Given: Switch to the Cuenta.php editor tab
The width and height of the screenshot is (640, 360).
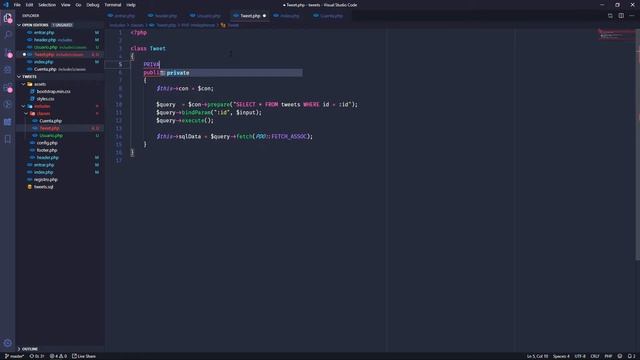Looking at the screenshot, I should tap(329, 16).
